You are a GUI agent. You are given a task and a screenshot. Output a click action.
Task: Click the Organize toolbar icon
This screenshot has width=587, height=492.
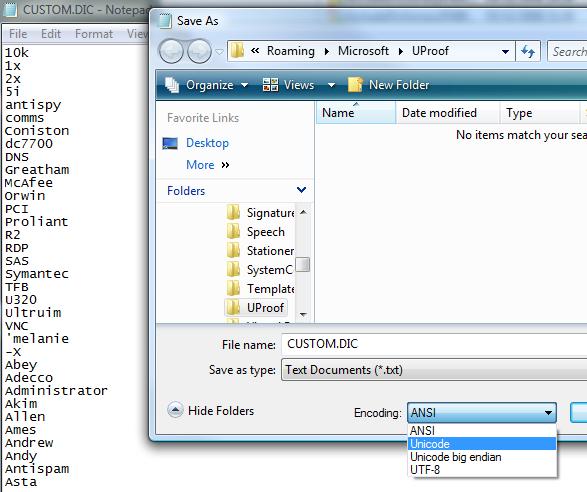coord(172,85)
